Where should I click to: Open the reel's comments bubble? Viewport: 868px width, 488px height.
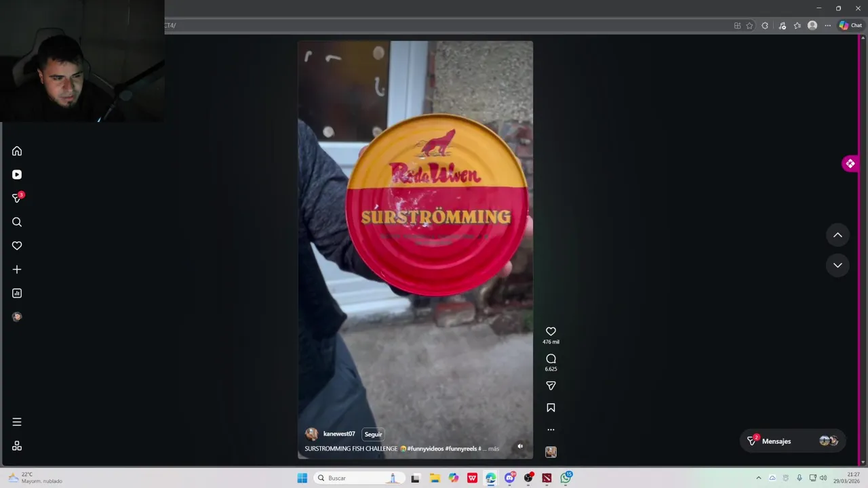(x=551, y=359)
